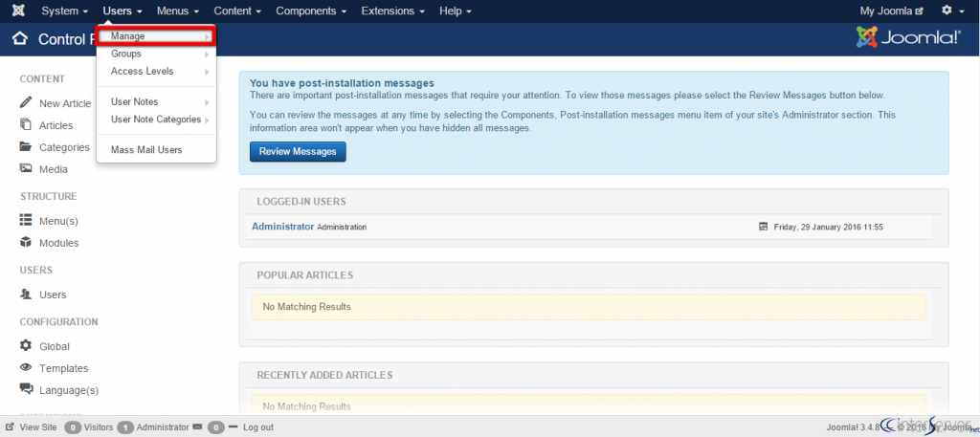980x437 pixels.
Task: Click the calendar icon beside login date
Action: [763, 227]
